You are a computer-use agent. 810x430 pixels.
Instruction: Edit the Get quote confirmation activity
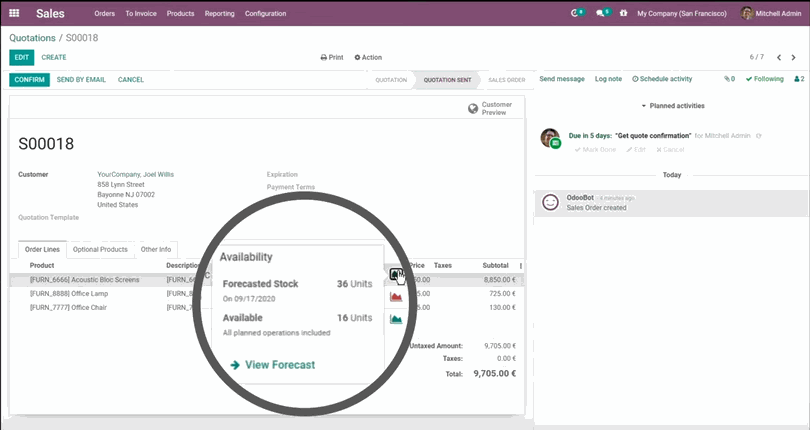coord(636,149)
